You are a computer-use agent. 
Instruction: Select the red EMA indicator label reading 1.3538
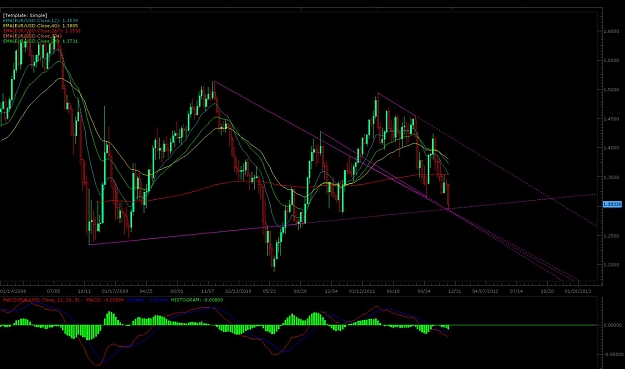pyautogui.click(x=41, y=31)
